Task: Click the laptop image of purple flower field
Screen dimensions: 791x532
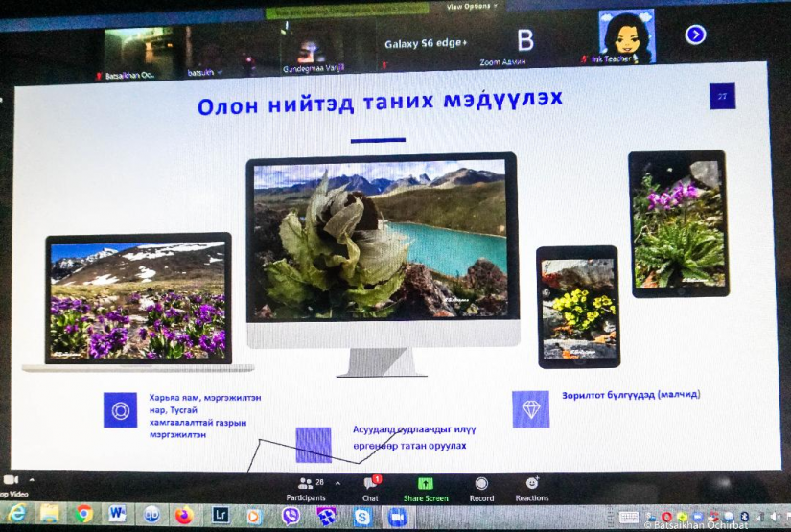Action: pos(138,300)
